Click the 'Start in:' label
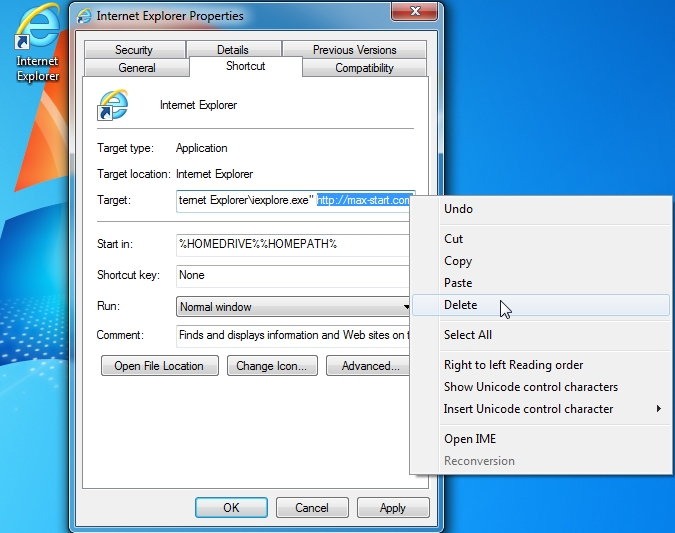675x533 pixels. tap(115, 244)
